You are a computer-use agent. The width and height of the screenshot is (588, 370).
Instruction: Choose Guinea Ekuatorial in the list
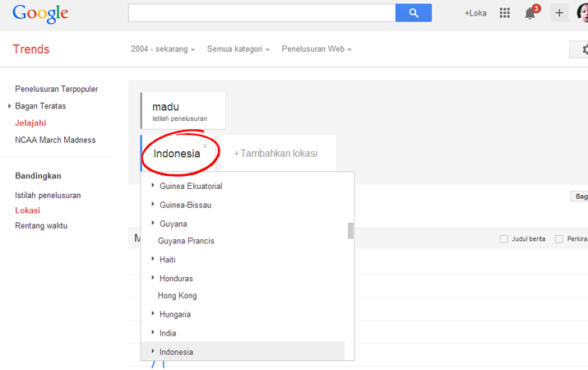(191, 187)
